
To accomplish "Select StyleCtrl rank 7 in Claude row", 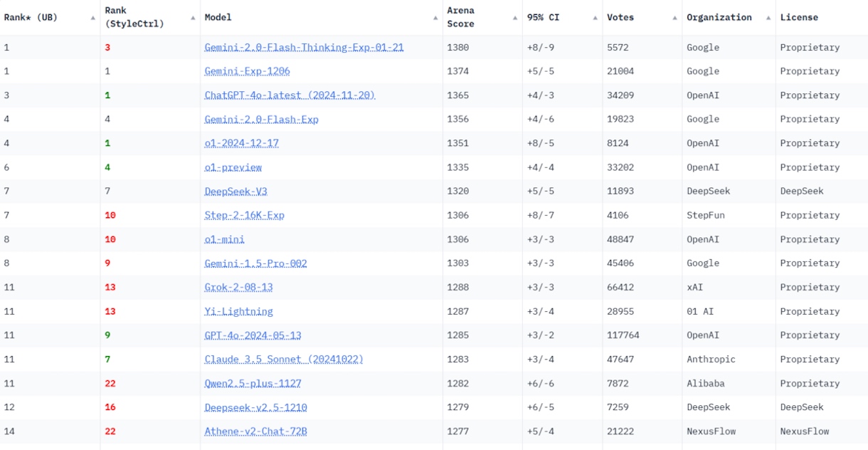I will click(x=107, y=360).
